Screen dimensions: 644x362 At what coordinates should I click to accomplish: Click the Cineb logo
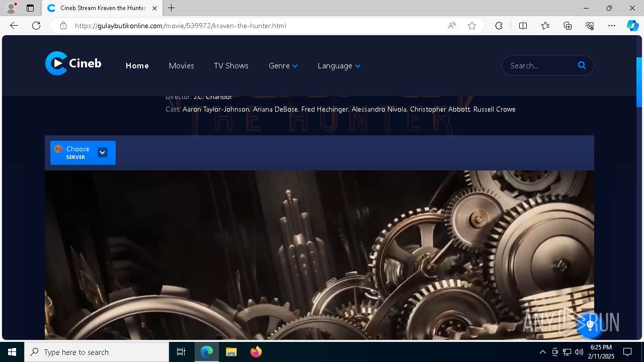[x=73, y=63]
